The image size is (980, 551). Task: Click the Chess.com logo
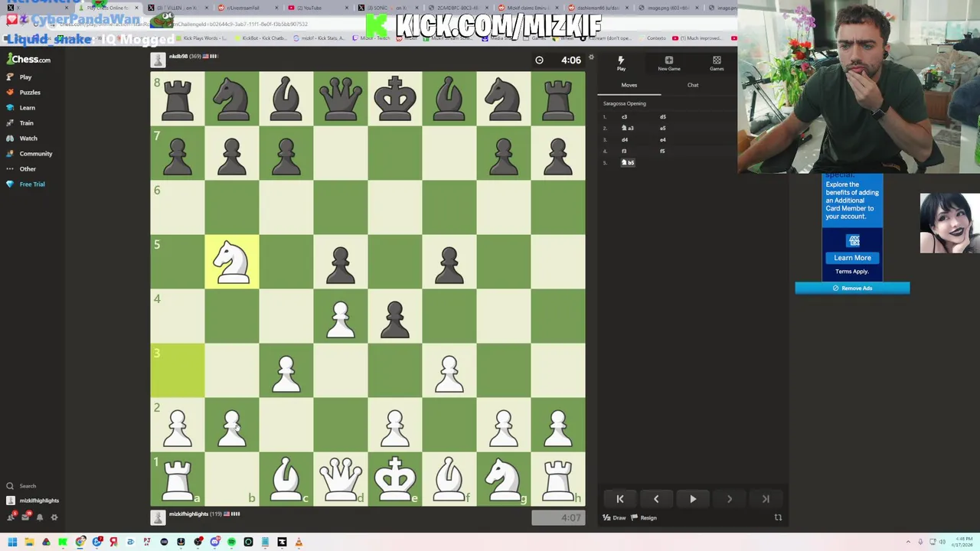point(29,59)
